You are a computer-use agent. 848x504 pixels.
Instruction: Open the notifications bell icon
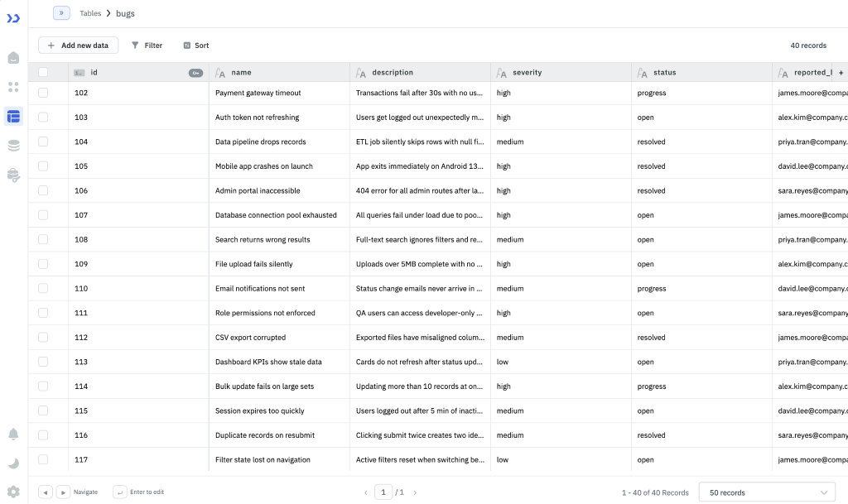point(13,434)
